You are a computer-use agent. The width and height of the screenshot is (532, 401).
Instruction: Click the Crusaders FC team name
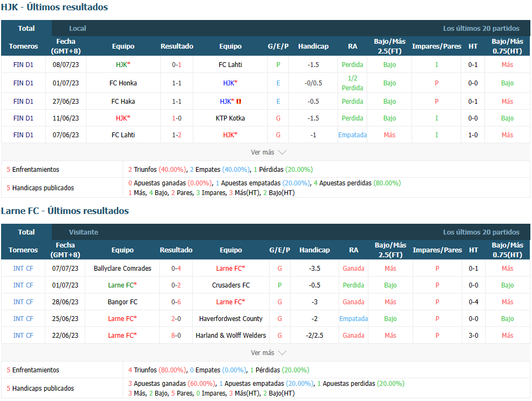pyautogui.click(x=231, y=285)
